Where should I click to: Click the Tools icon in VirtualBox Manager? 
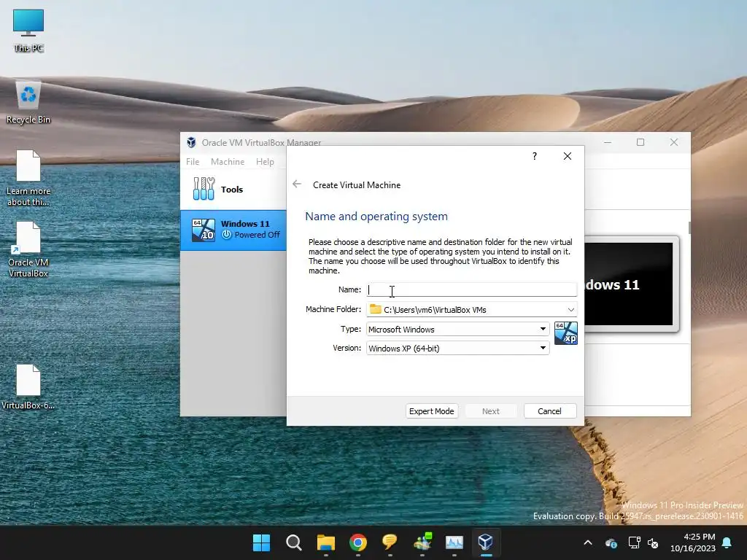(204, 189)
